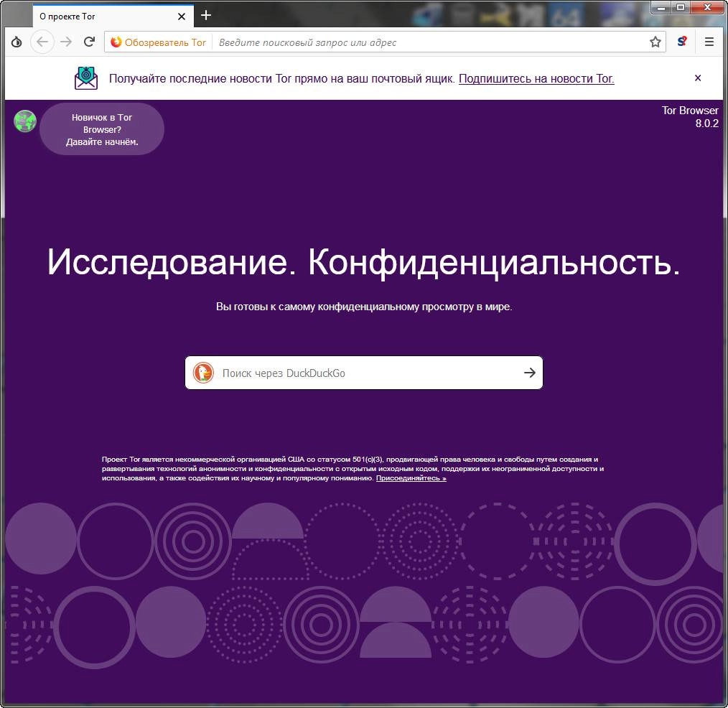Image resolution: width=728 pixels, height=708 pixels.
Task: Open the NoScript extension icon
Action: (682, 42)
